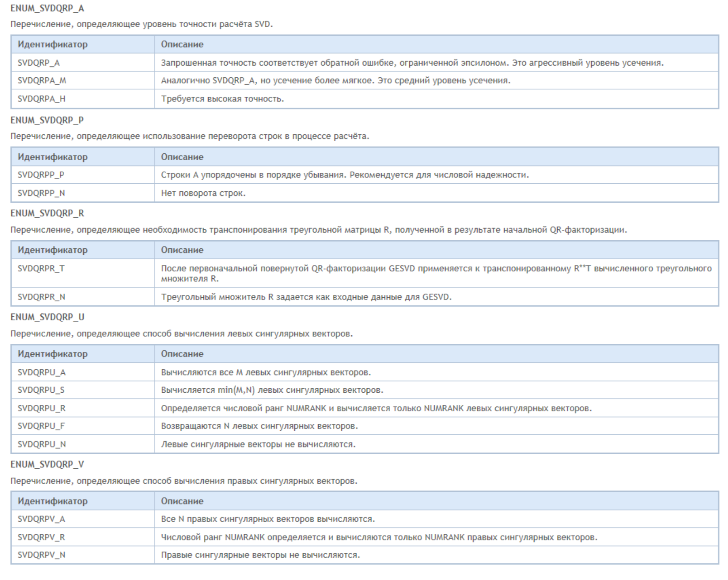Select the SVDQRPU_S identifier cell
This screenshot has height=580, width=728.
(83, 390)
